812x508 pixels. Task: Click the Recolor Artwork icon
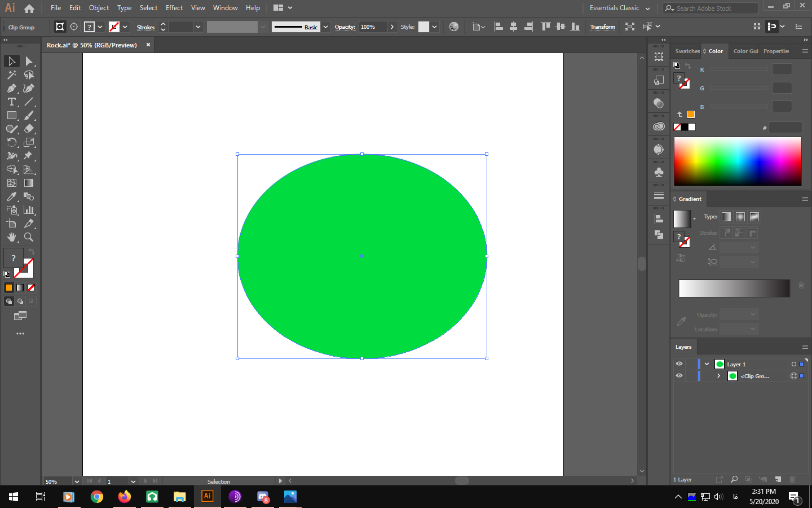(x=454, y=27)
